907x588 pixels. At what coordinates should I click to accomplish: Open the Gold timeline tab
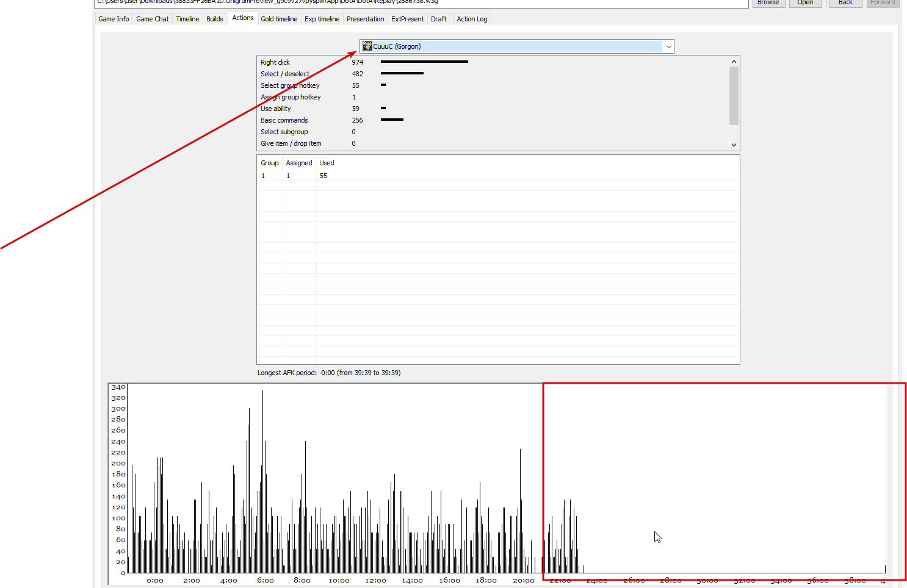pyautogui.click(x=279, y=19)
